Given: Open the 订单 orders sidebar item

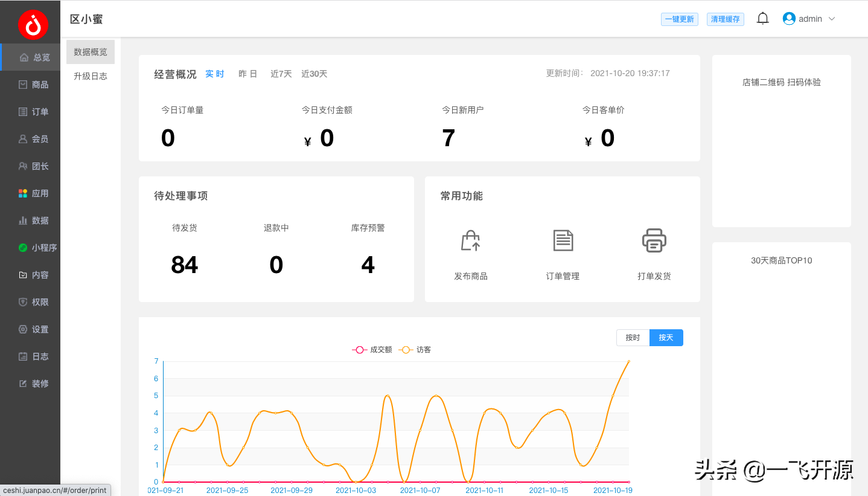Looking at the screenshot, I should click(30, 112).
